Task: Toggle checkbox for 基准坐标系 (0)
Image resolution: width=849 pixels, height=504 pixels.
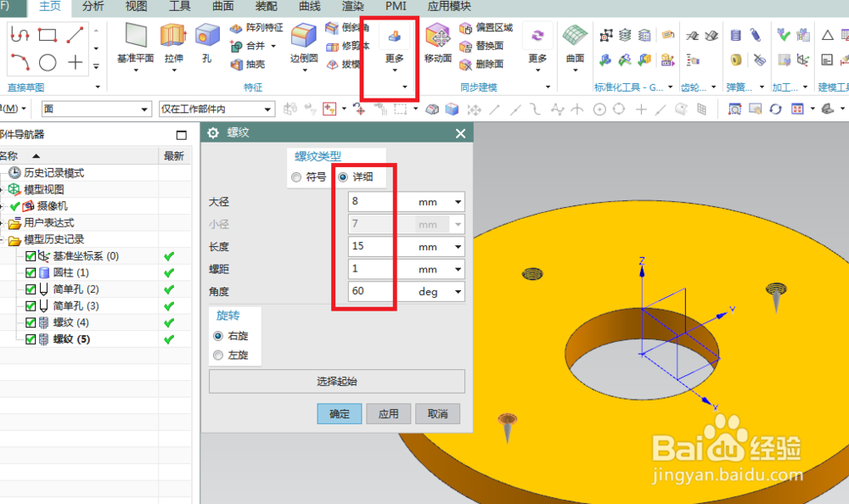Action: tap(31, 256)
